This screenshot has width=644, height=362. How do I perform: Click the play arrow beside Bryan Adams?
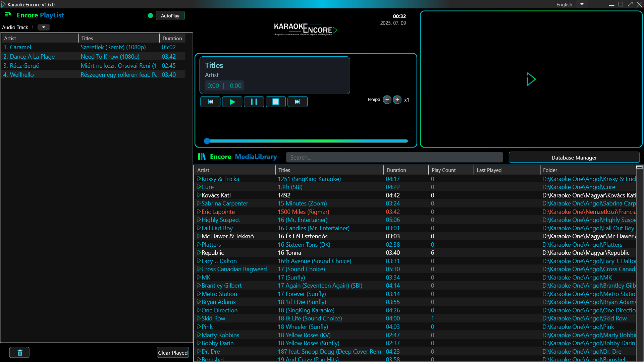199,302
